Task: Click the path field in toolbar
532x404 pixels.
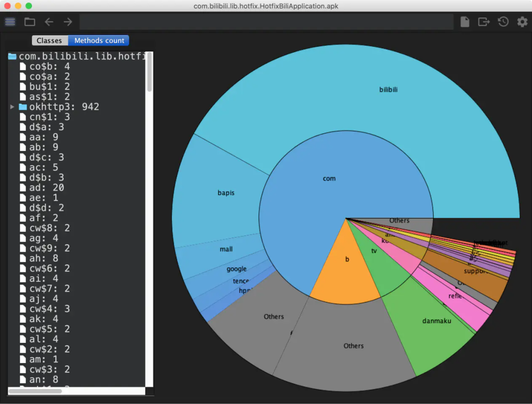Action: (266, 22)
